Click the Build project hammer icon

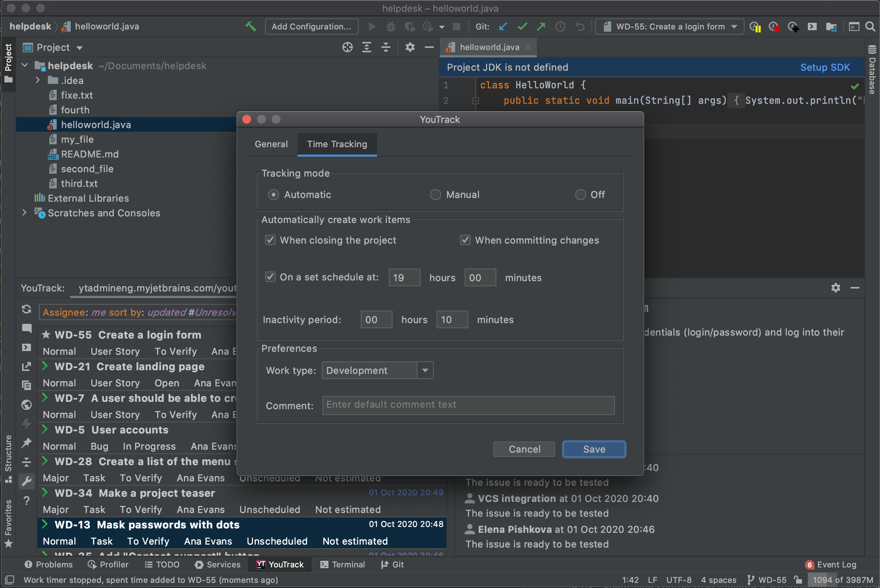pos(250,26)
